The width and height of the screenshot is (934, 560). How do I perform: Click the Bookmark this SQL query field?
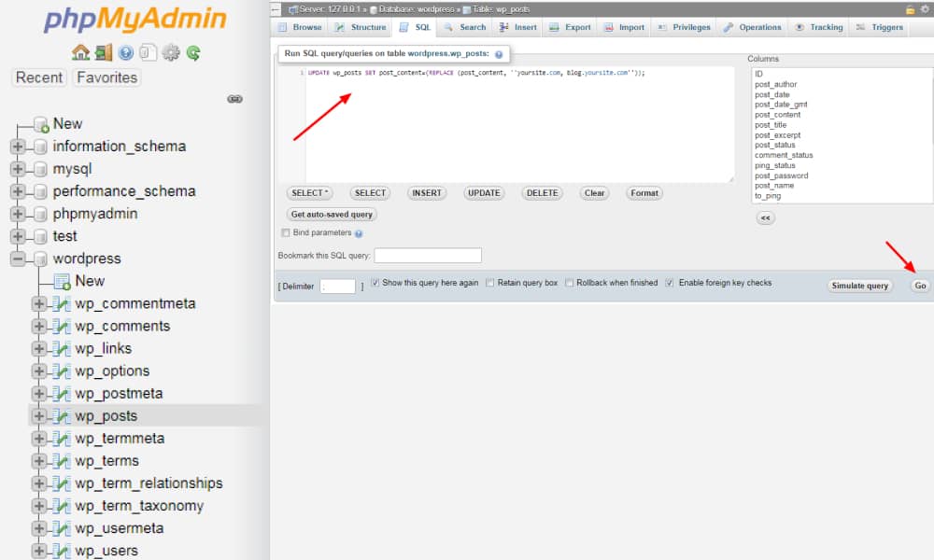coord(428,256)
